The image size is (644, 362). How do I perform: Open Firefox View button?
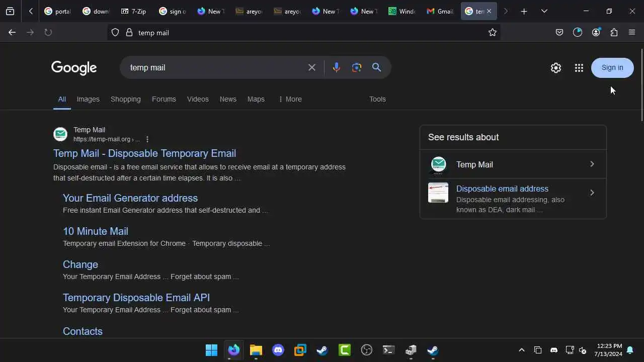pyautogui.click(x=10, y=11)
